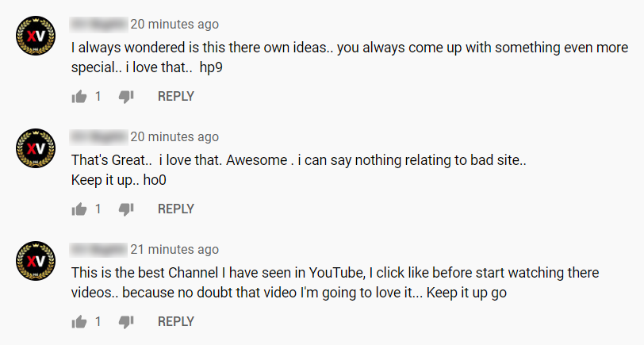Viewport: 644px width, 345px height.
Task: Reply to the "That's Great" comment
Action: [176, 209]
